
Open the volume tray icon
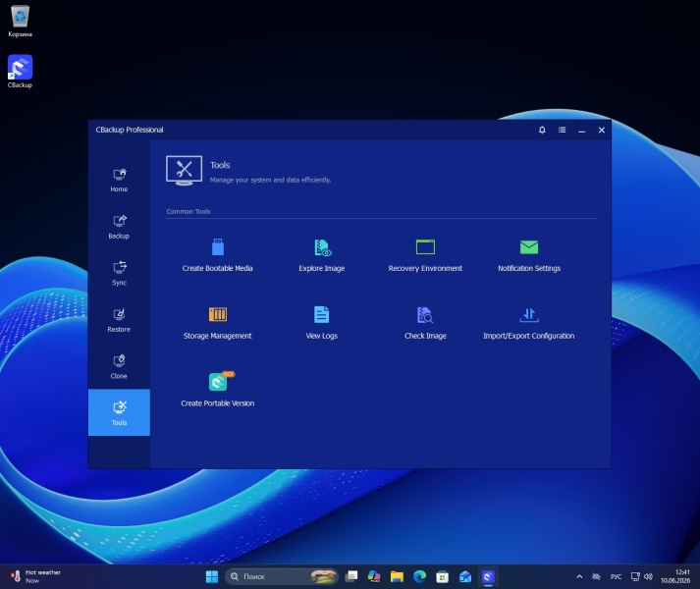point(648,576)
